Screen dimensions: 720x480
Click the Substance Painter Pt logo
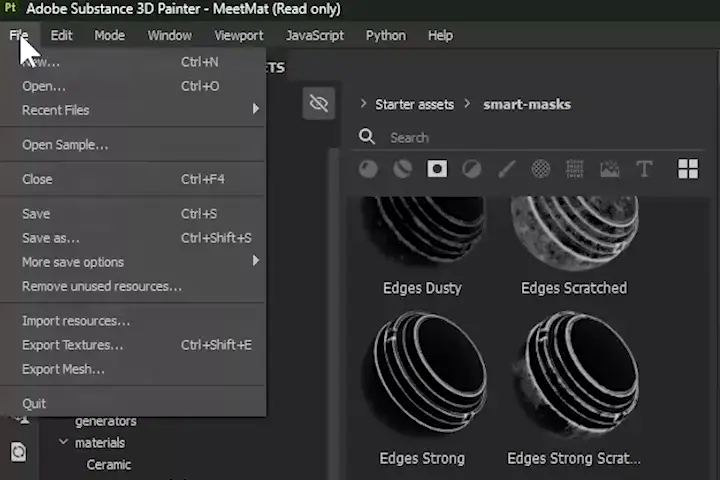10,8
